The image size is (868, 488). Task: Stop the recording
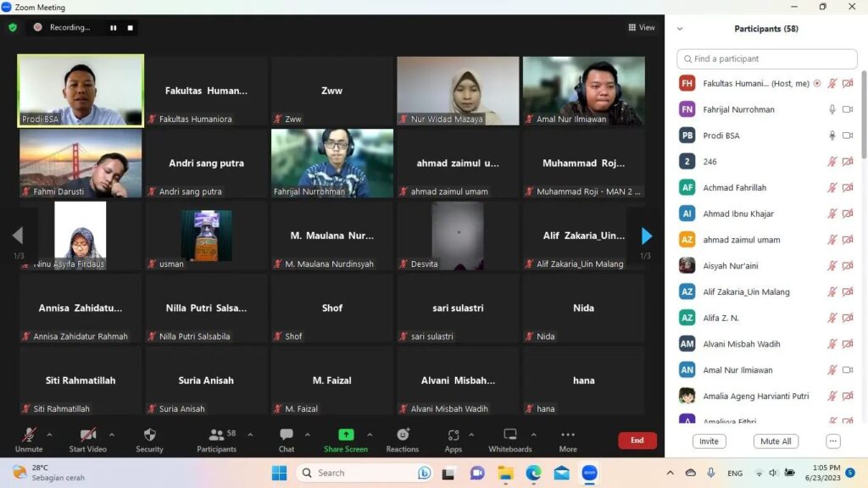pos(130,28)
